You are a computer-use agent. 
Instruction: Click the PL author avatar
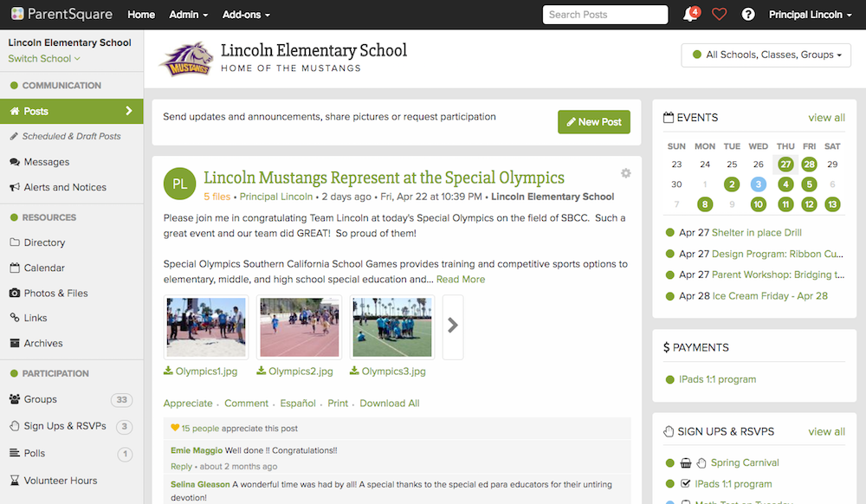179,184
